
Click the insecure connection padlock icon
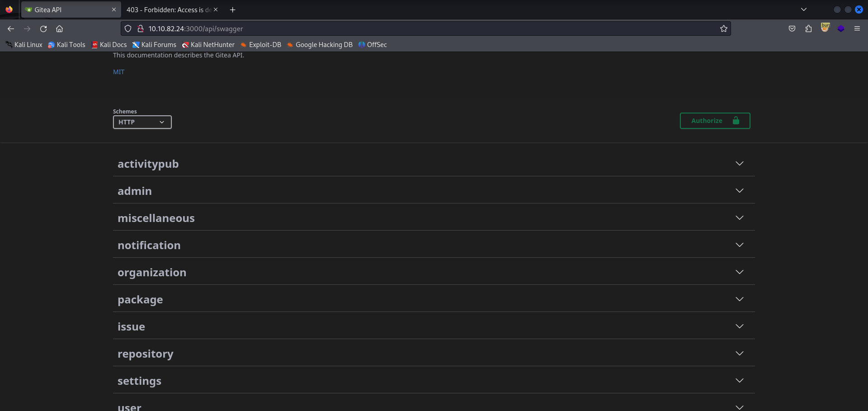[x=141, y=28]
